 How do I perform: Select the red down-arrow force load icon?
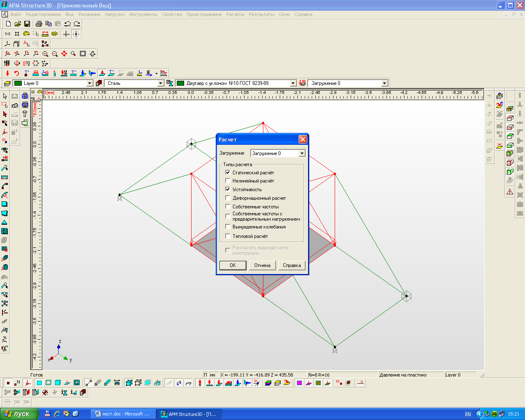[x=7, y=73]
